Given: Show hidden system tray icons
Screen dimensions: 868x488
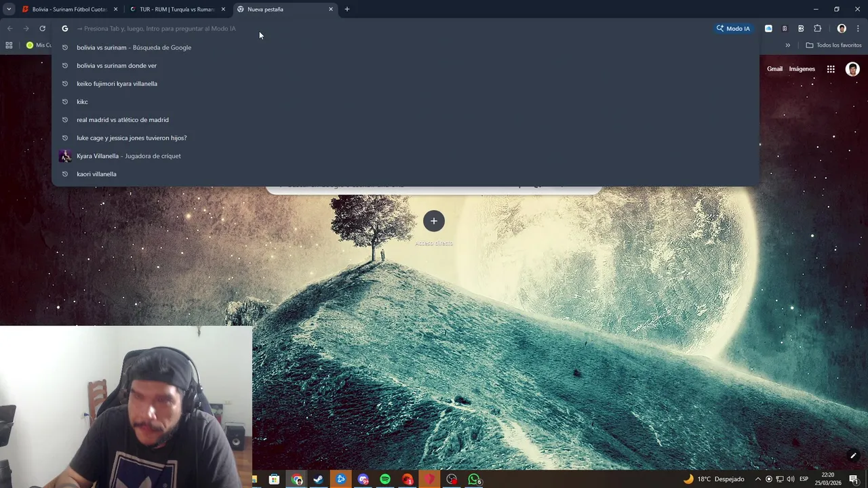Looking at the screenshot, I should [758, 479].
